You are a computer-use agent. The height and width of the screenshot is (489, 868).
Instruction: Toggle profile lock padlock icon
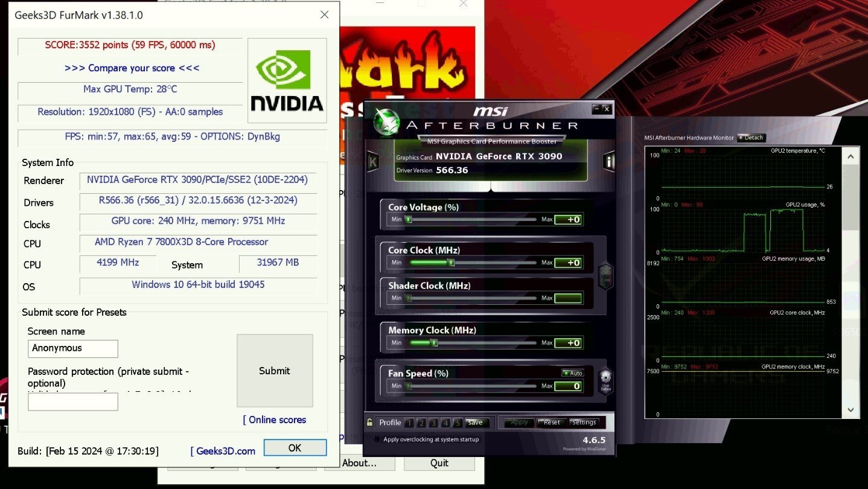pos(369,422)
